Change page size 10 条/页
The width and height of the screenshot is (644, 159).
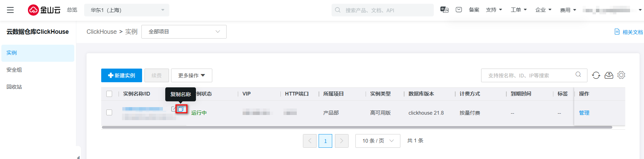coord(378,141)
